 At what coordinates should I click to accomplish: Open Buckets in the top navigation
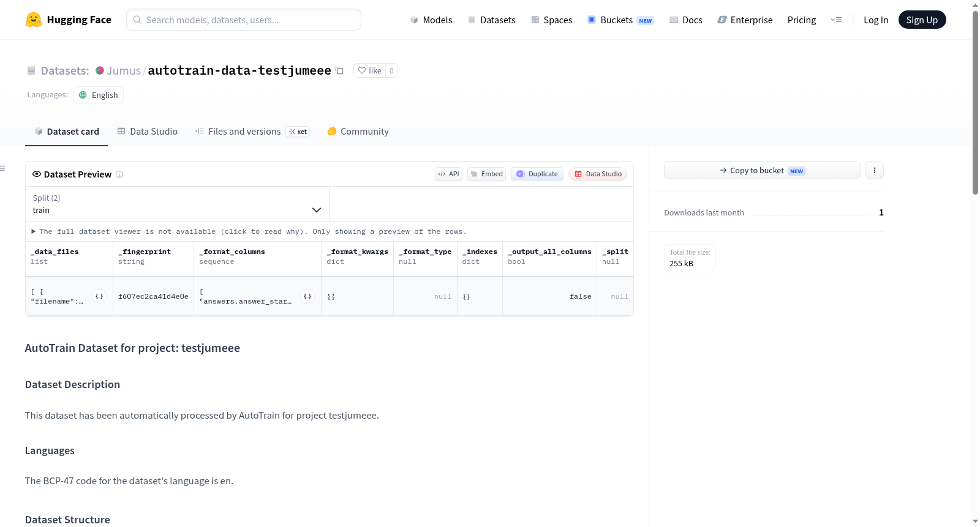coord(620,20)
